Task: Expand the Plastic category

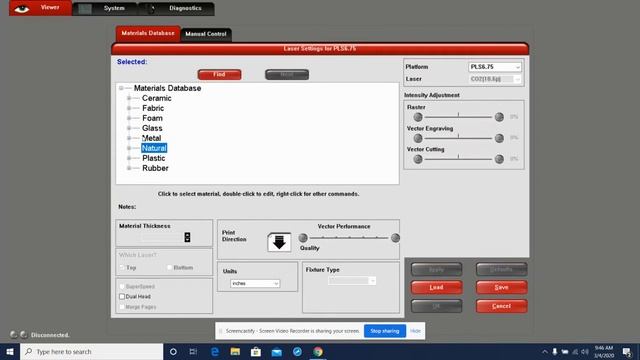Action: [x=129, y=158]
